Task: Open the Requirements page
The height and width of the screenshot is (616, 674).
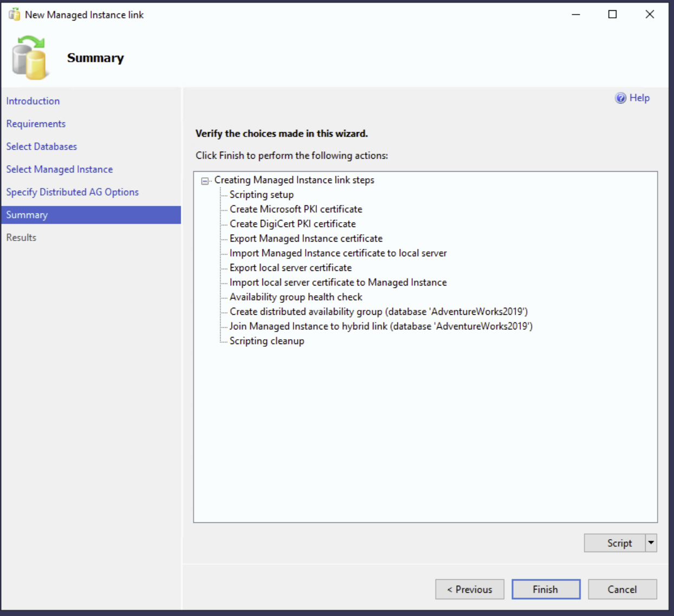Action: (x=36, y=124)
